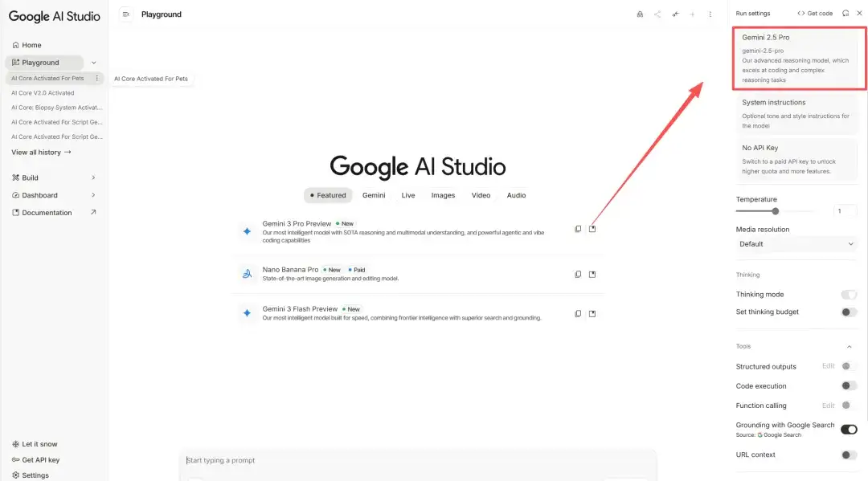The image size is (868, 481).
Task: Toggle the navigation menu icon beside Playground title
Action: (125, 14)
